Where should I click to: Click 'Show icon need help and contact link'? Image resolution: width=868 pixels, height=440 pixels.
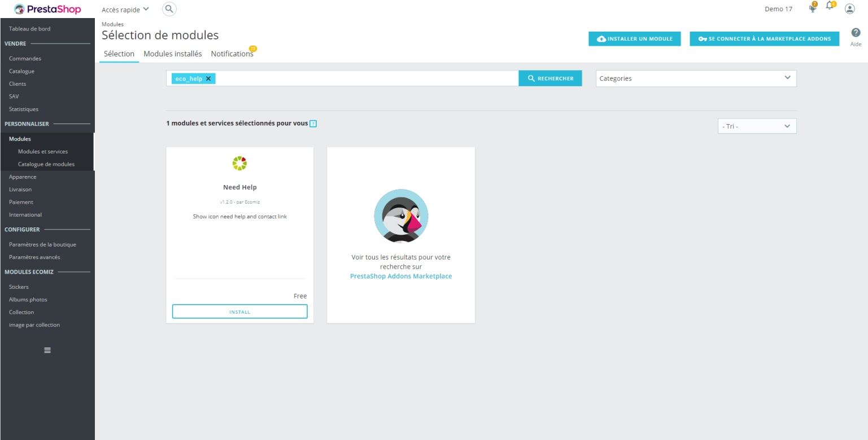tap(240, 217)
